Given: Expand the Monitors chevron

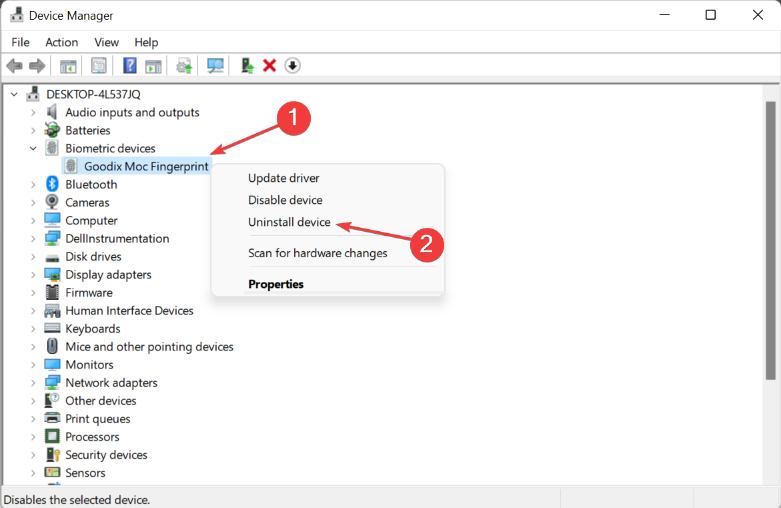Looking at the screenshot, I should click(x=33, y=365).
